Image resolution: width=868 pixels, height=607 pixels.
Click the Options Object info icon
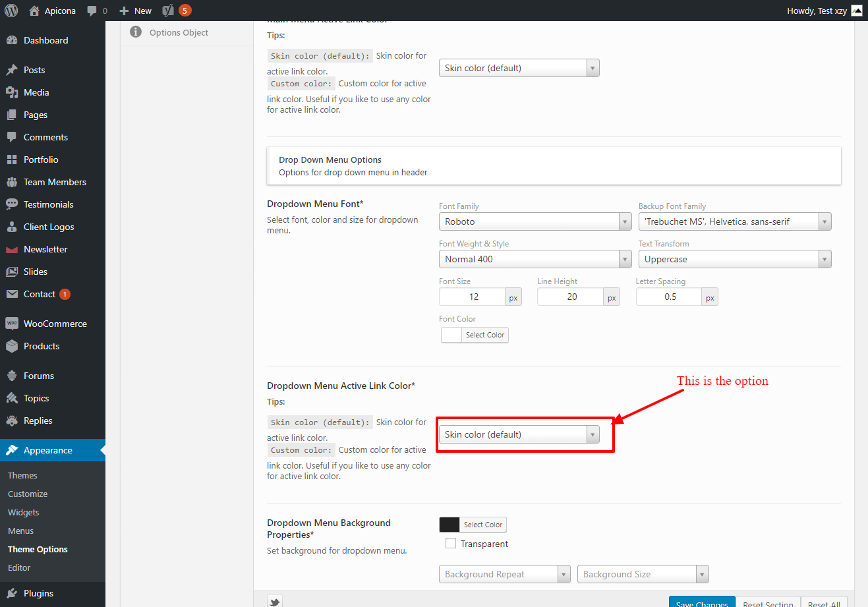coord(136,32)
